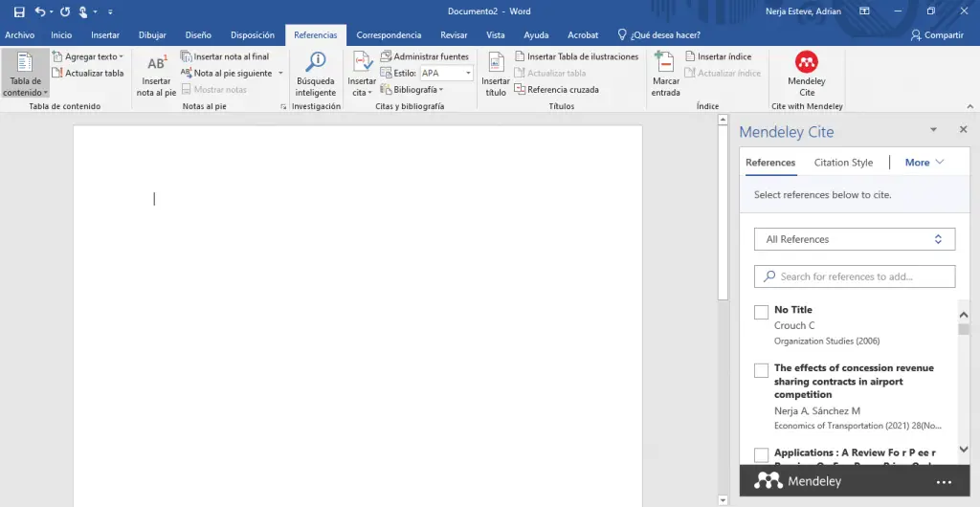This screenshot has width=980, height=507.
Task: Open ribbon display options icon
Action: 864,11
